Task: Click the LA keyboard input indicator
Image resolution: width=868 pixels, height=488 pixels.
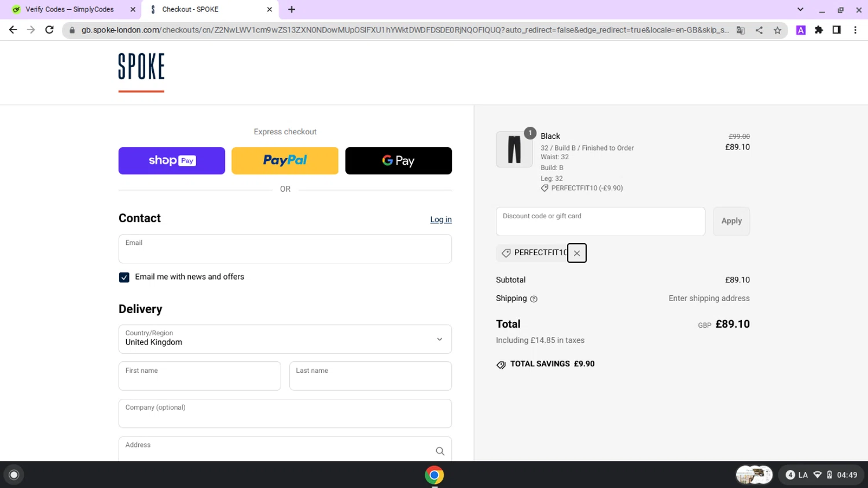Action: point(803,475)
